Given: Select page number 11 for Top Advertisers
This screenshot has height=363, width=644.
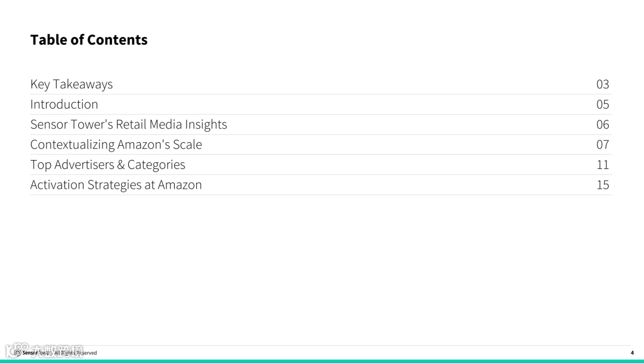Looking at the screenshot, I should coord(602,165).
